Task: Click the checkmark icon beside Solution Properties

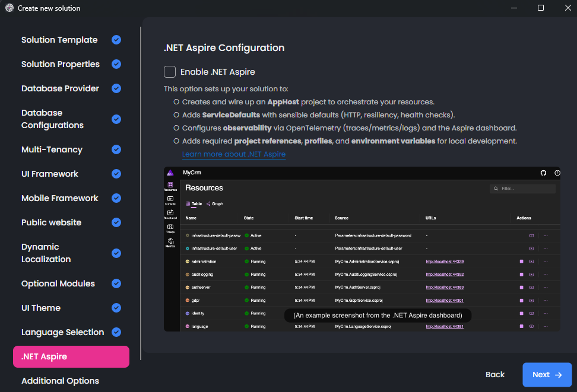Action: click(116, 64)
